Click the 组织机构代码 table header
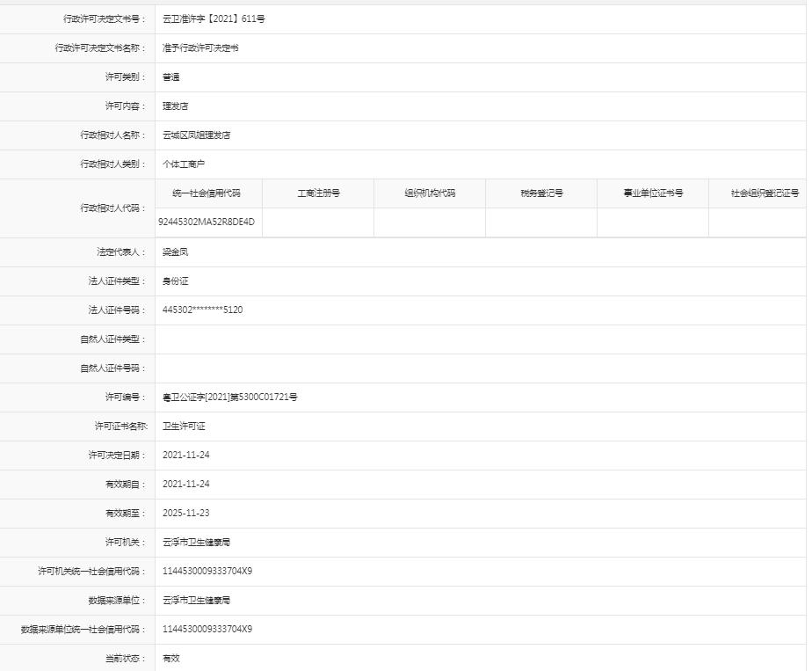Viewport: 812px width, 671px height. point(430,193)
